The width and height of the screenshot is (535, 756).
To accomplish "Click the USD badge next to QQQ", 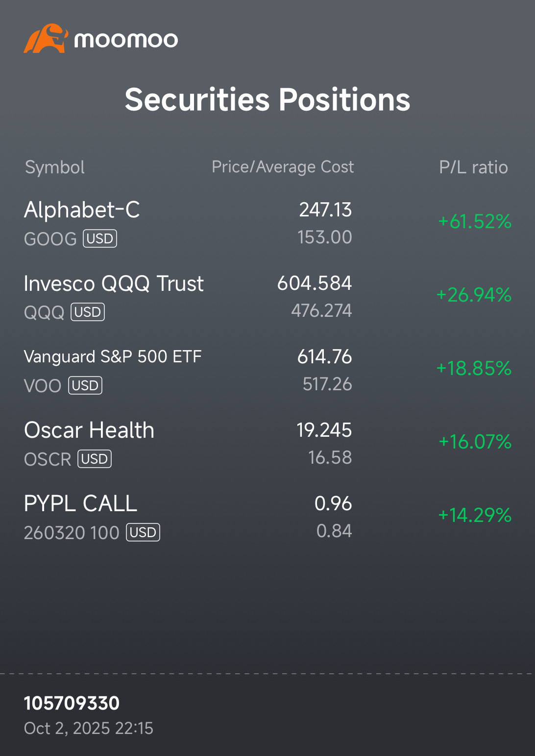I will tap(88, 312).
